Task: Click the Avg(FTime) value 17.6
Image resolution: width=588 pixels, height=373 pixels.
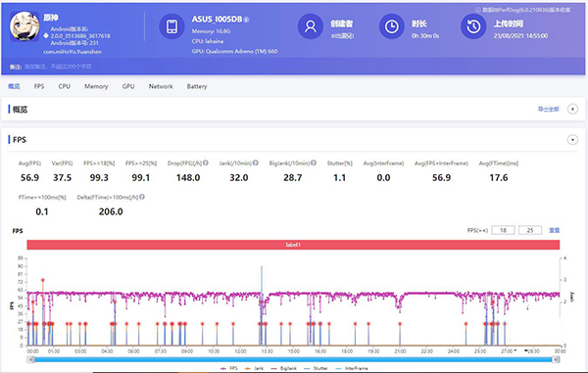Action: [x=499, y=177]
